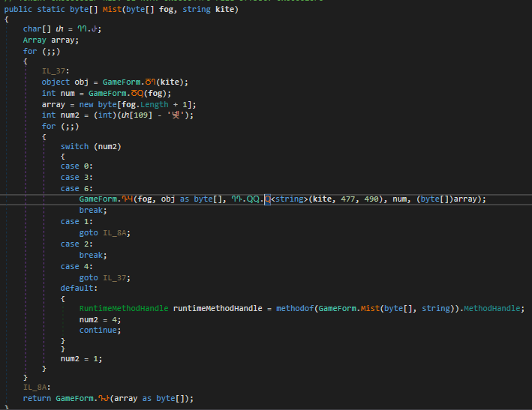Click the 'num2 = 1' assignment line
The height and width of the screenshot is (410, 532).
pyautogui.click(x=81, y=358)
